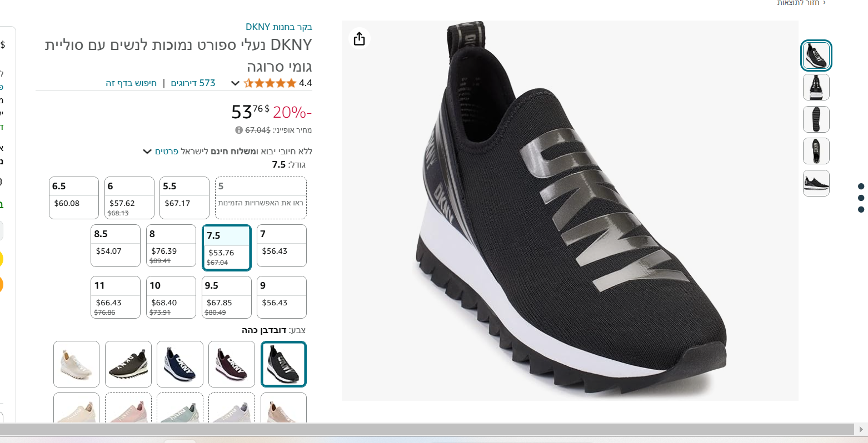Viewport: 868px width, 443px height.
Task: Choose size 11 option
Action: click(116, 297)
